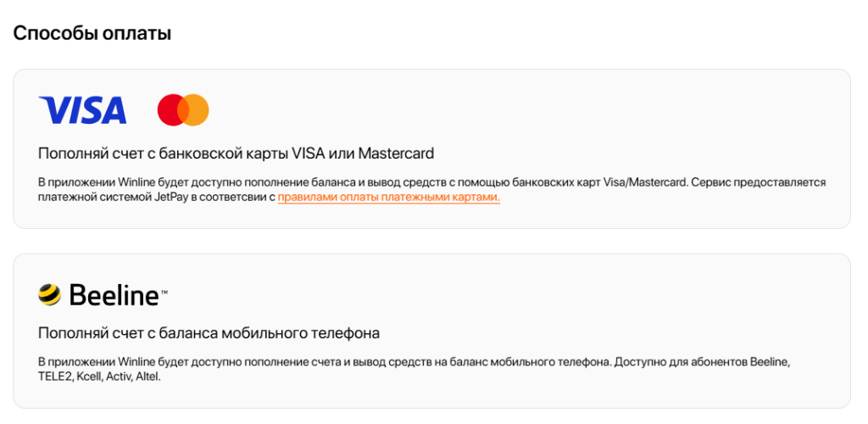The height and width of the screenshot is (424, 868).
Task: Select the red circle of the Mastercard logo
Action: [x=170, y=109]
